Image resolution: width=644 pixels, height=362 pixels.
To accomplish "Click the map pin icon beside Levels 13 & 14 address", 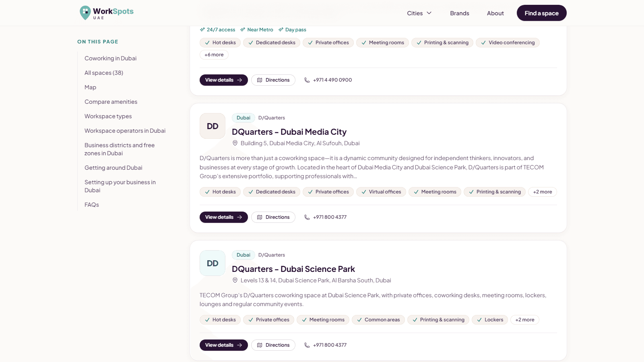I will click(x=235, y=280).
